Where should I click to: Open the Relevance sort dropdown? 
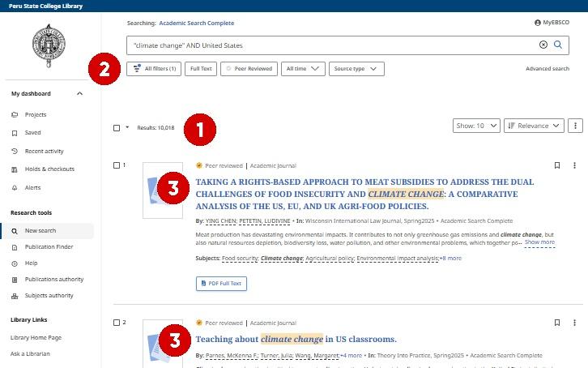click(534, 126)
